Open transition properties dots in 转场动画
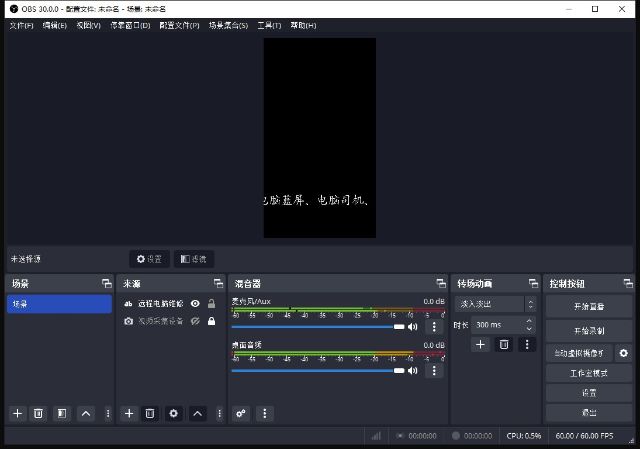 [527, 345]
